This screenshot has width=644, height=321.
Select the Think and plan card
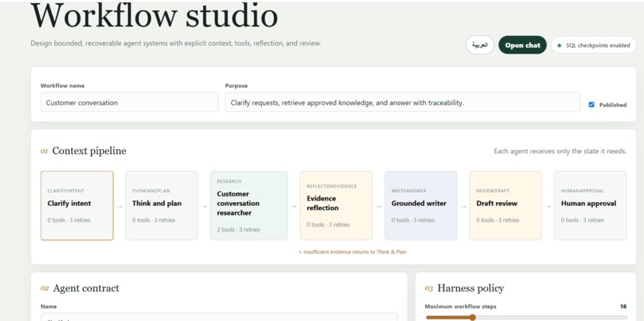(x=161, y=206)
